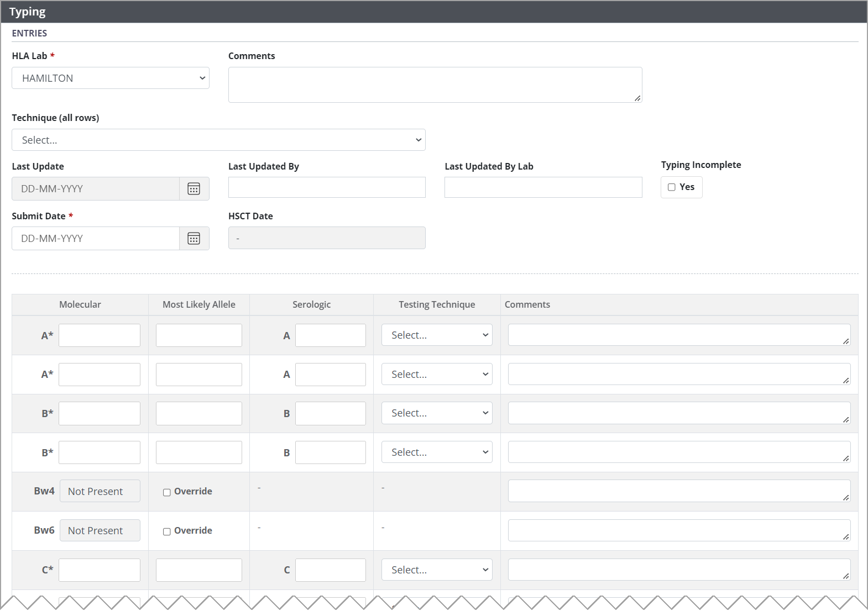Image resolution: width=868 pixels, height=611 pixels.
Task: Click Serologic field in C row
Action: (x=331, y=570)
